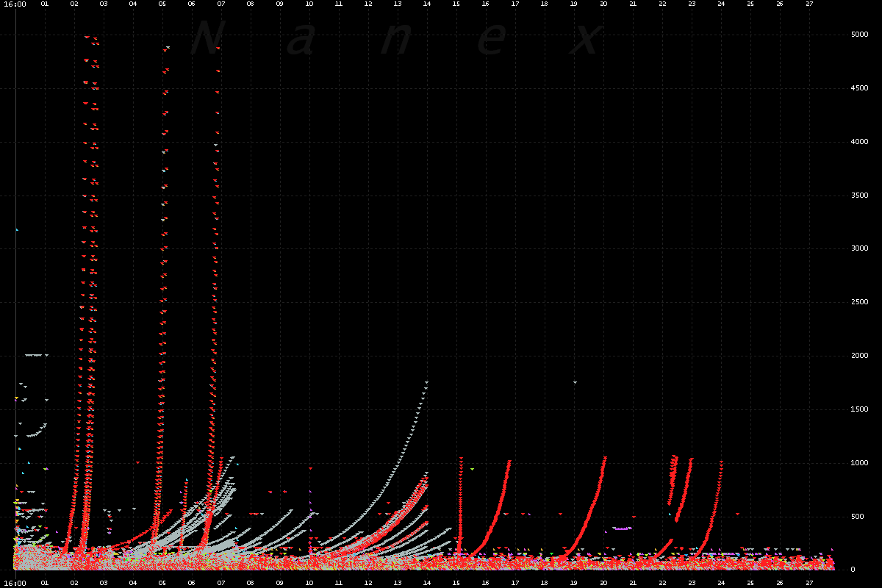Viewport: 882px width, 588px height.
Task: Select minute 12 on the bottom time axis
Action: point(368,584)
